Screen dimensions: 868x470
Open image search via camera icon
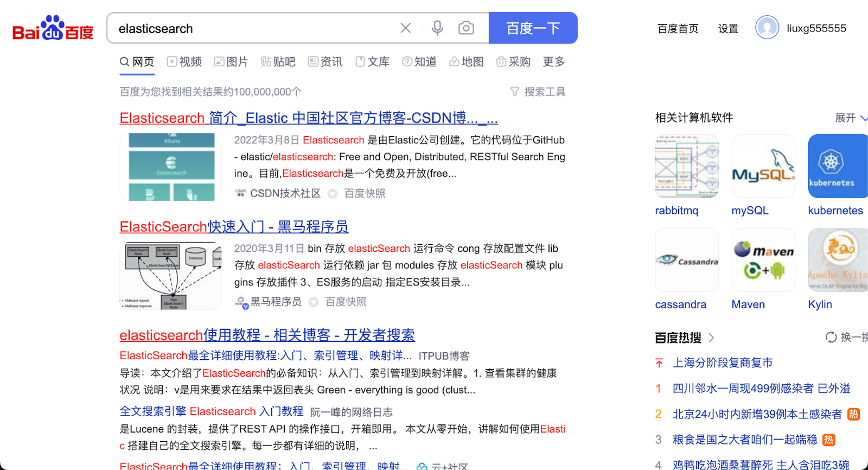[466, 28]
